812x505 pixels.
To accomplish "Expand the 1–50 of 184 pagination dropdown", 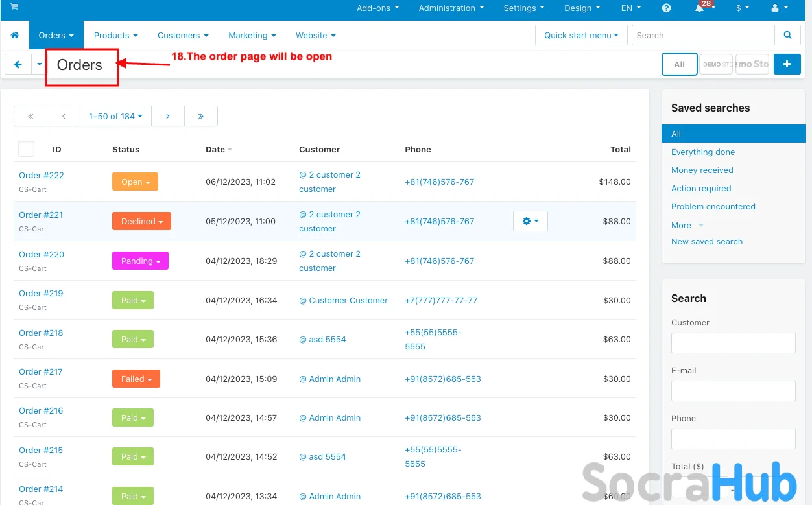I will pyautogui.click(x=115, y=116).
